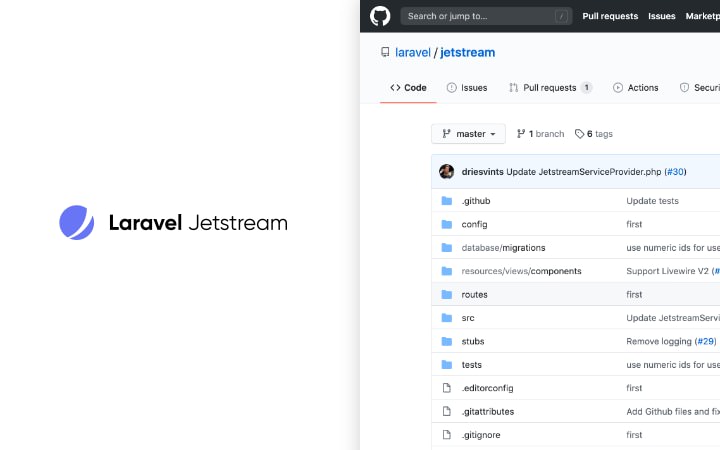
Task: Open the laravel owner link
Action: point(413,52)
